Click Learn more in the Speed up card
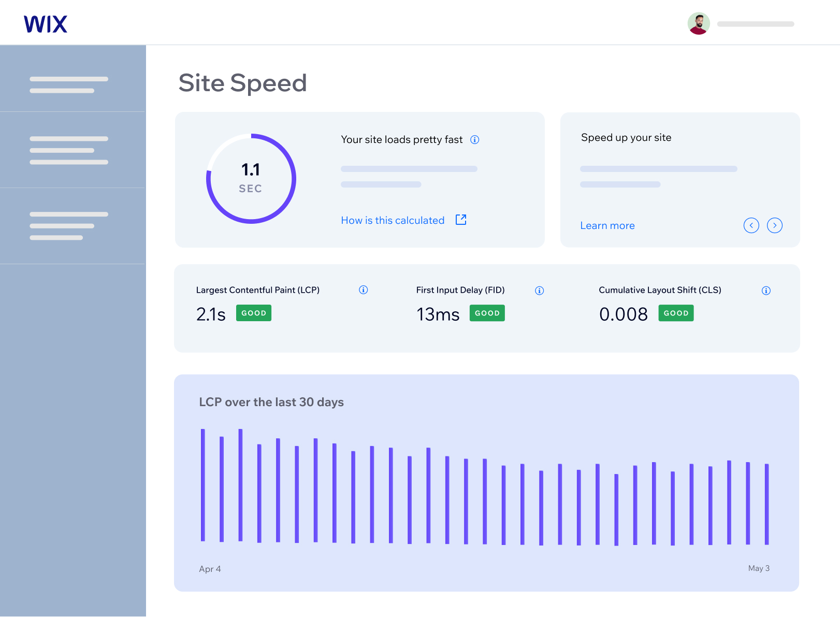840x617 pixels. (x=607, y=225)
